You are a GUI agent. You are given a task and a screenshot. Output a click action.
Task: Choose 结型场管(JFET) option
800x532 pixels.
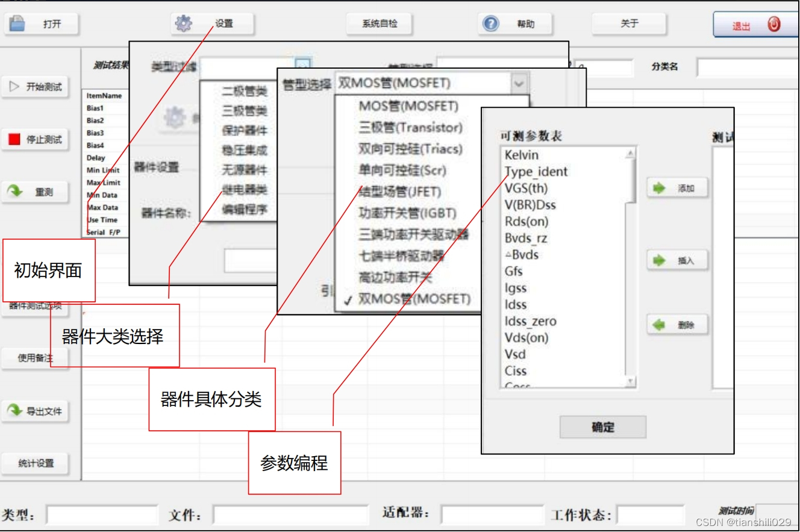(x=400, y=192)
